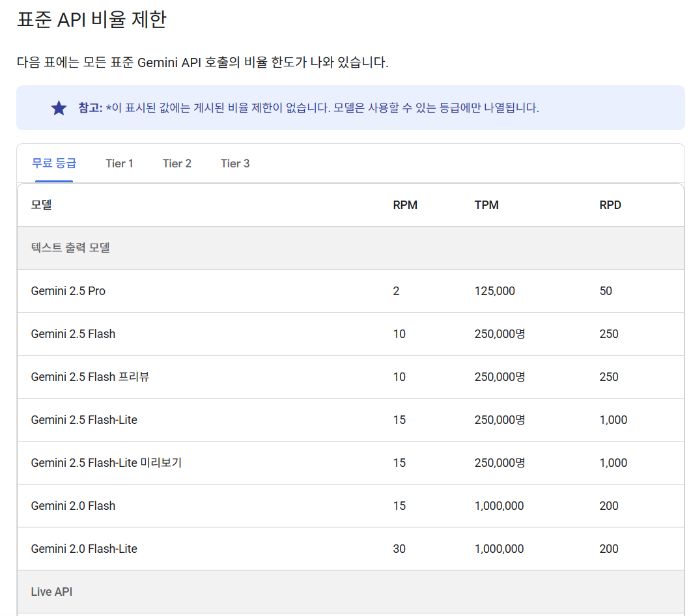
Task: Click RPD 200 in Gemini 2.0 Flash row
Action: [608, 506]
